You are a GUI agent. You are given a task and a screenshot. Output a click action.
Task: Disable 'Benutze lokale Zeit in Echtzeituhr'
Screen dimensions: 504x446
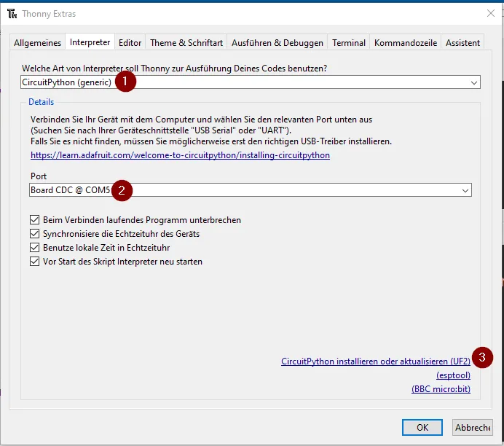(x=35, y=248)
